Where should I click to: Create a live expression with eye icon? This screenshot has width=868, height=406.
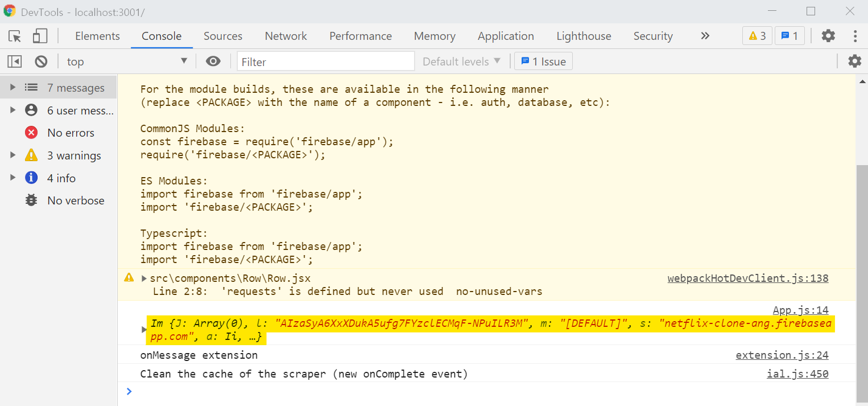pyautogui.click(x=213, y=61)
